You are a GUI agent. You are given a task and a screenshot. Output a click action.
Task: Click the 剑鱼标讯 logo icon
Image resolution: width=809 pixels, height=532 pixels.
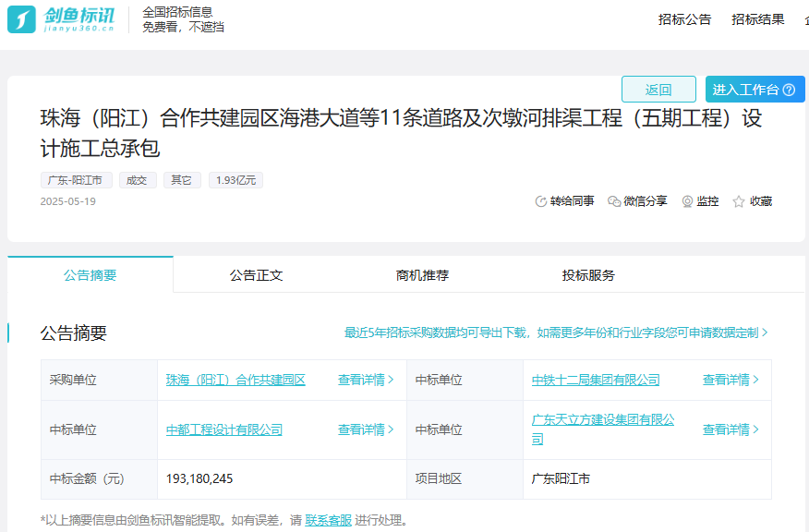(21, 19)
